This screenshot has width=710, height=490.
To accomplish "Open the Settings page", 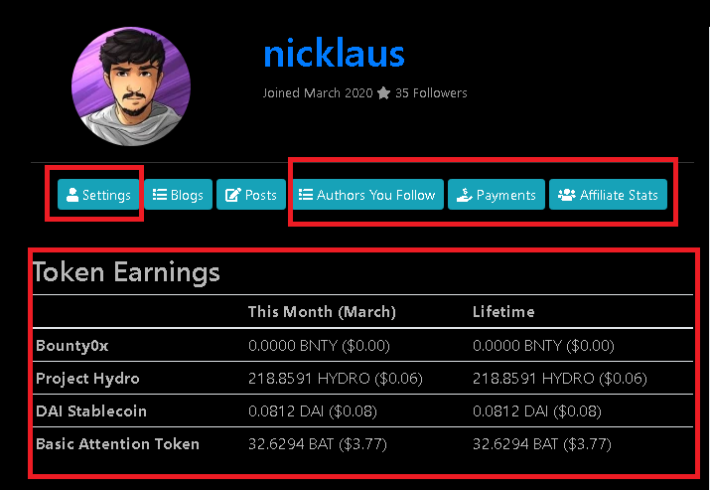I will pyautogui.click(x=98, y=195).
